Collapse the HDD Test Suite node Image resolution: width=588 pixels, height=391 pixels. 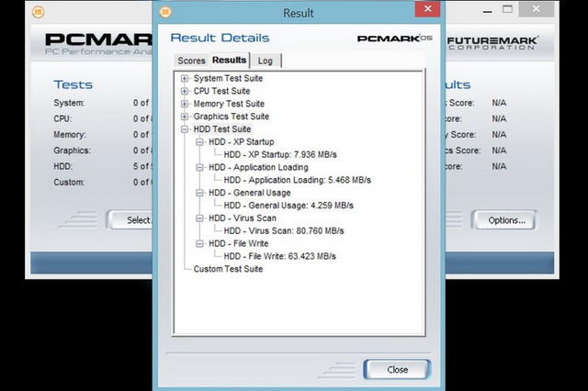pyautogui.click(x=184, y=129)
